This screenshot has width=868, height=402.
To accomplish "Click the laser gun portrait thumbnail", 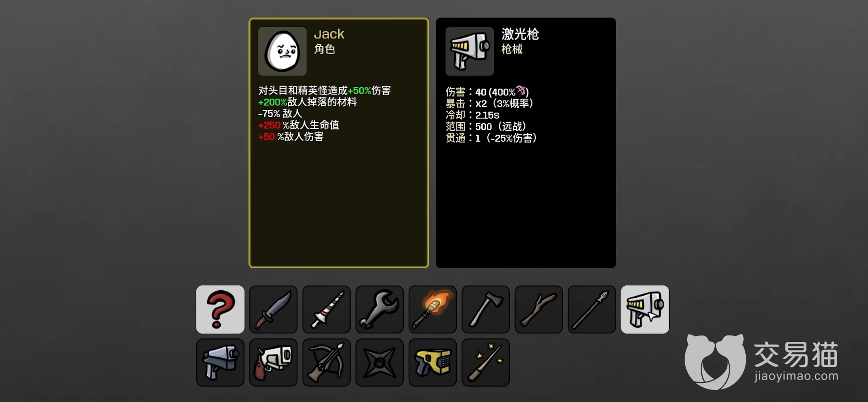I will [470, 51].
